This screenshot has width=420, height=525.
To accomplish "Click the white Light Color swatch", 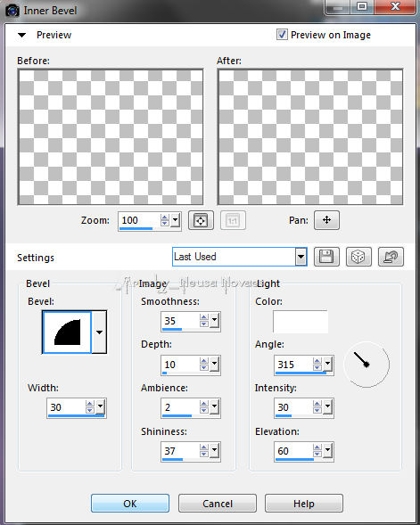I will point(301,322).
